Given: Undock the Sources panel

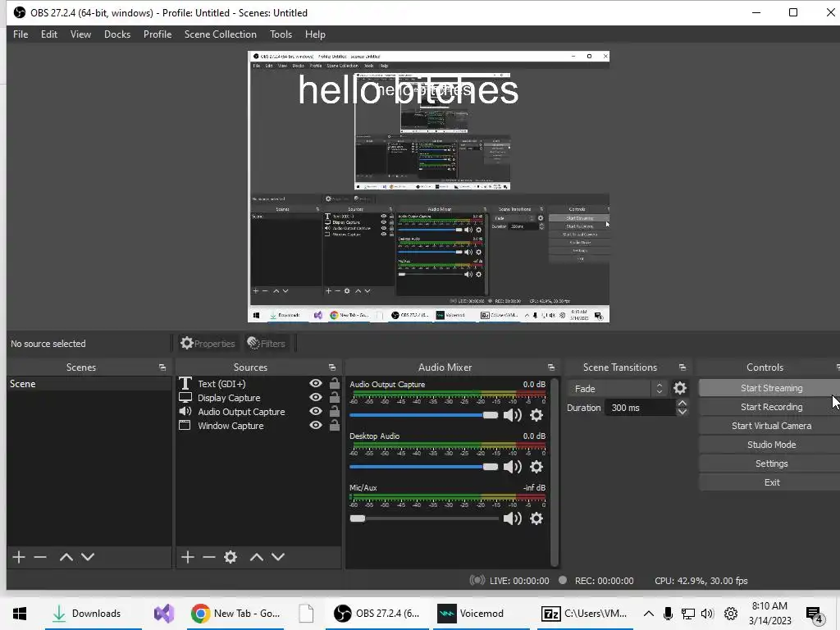Looking at the screenshot, I should [332, 367].
